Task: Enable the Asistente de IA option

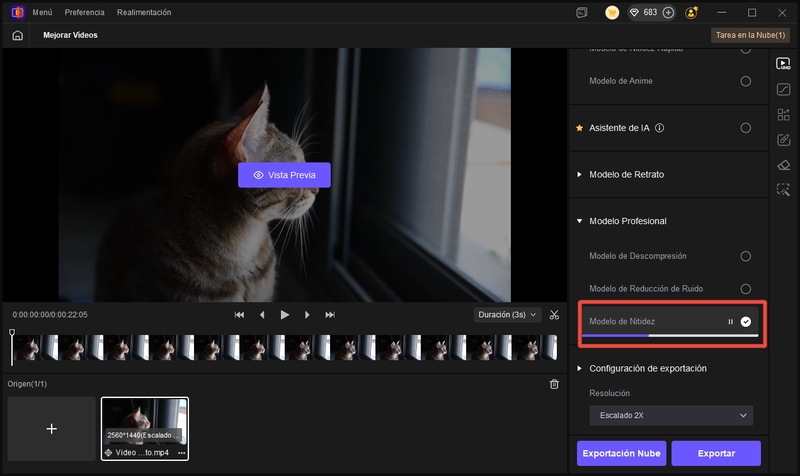Action: point(746,128)
